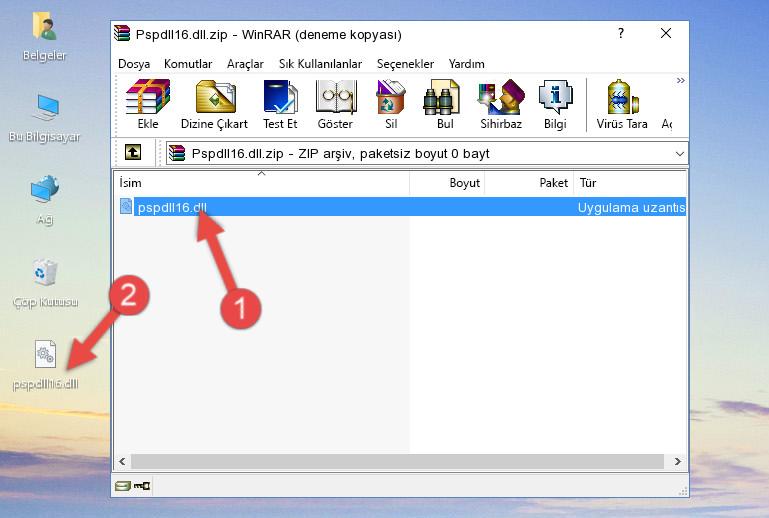Click the horizontal scrollbar track

pyautogui.click(x=397, y=461)
